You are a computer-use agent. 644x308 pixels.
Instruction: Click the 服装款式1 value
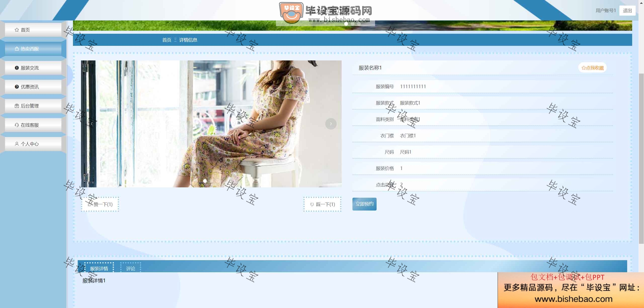[410, 103]
